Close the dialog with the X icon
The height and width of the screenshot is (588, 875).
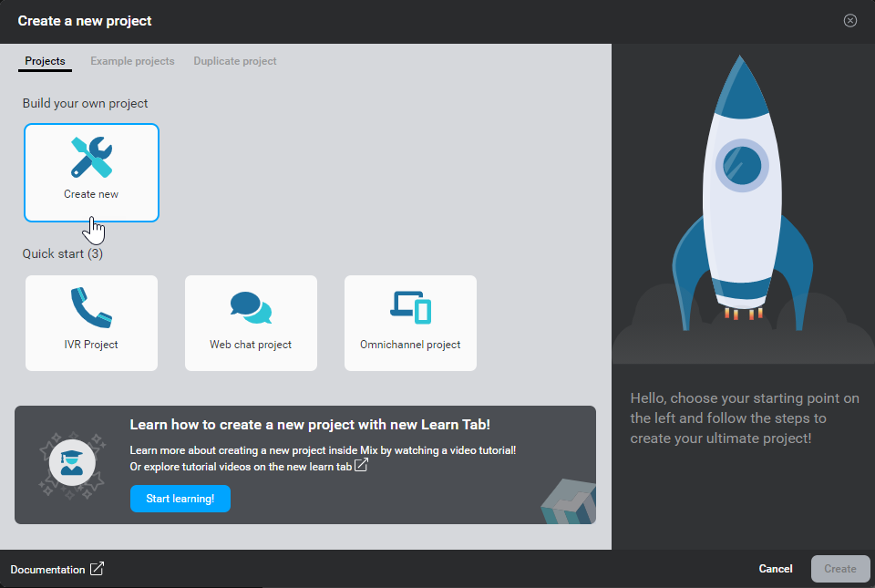(x=850, y=21)
